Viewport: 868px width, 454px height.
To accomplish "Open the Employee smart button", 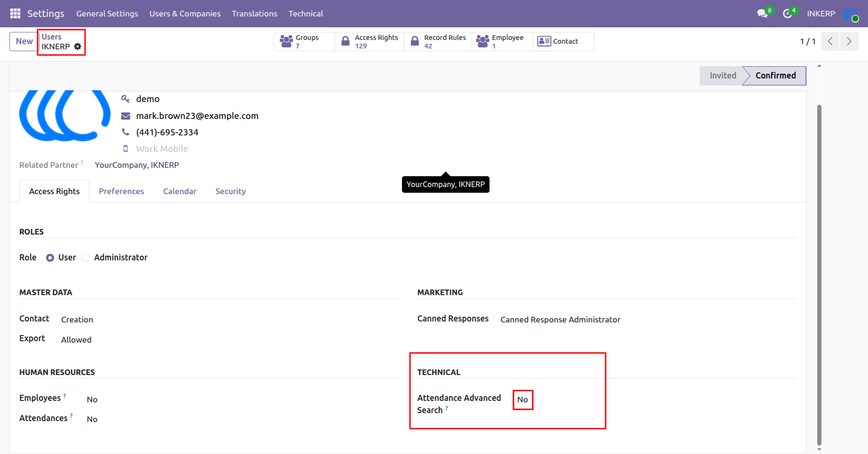I will [x=502, y=41].
